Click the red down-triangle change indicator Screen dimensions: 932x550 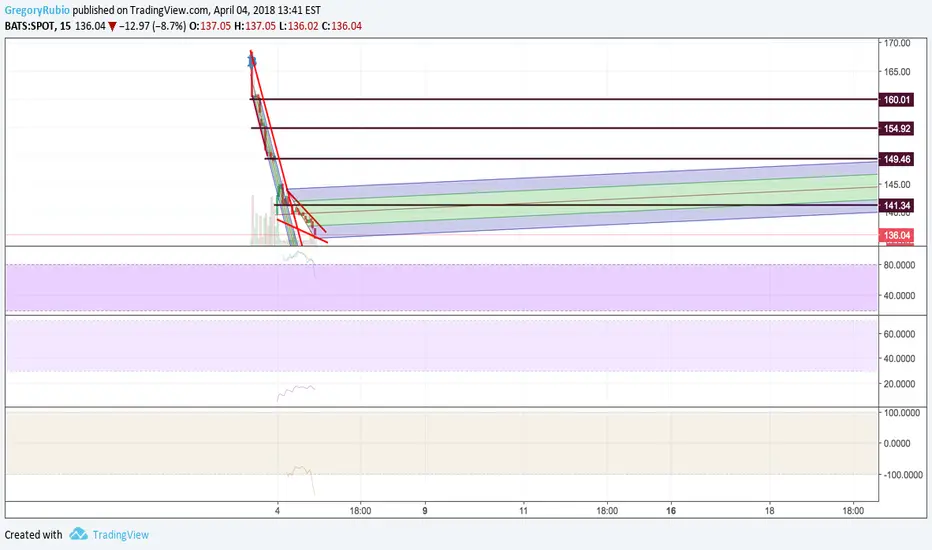(112, 27)
